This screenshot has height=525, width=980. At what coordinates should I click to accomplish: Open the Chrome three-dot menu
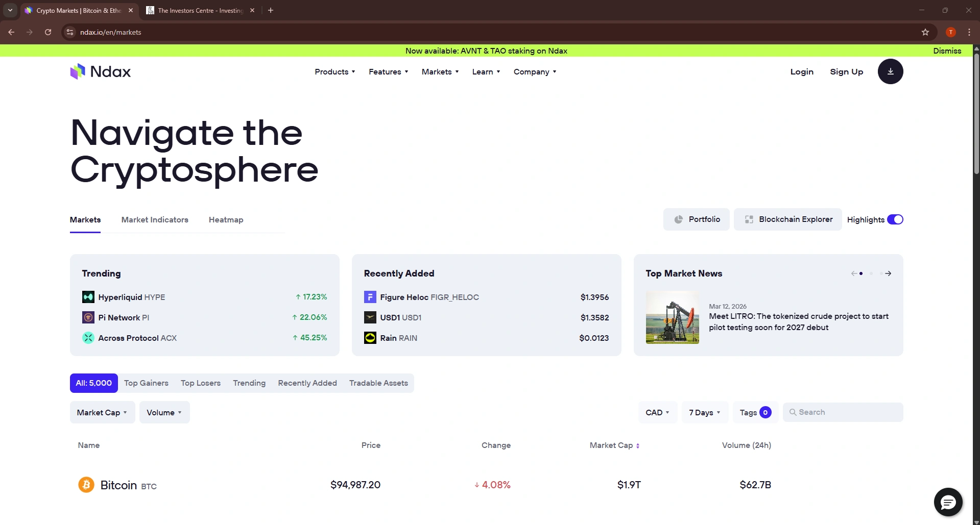(969, 32)
